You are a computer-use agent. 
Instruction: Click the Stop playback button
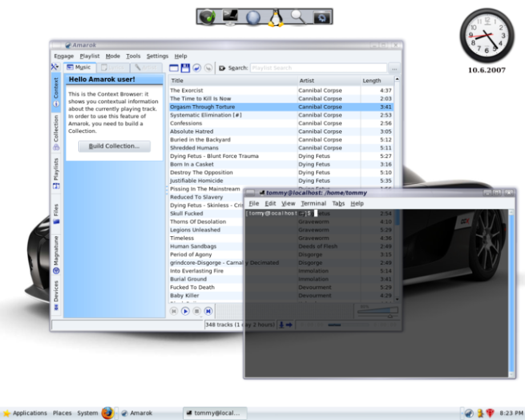[196, 311]
